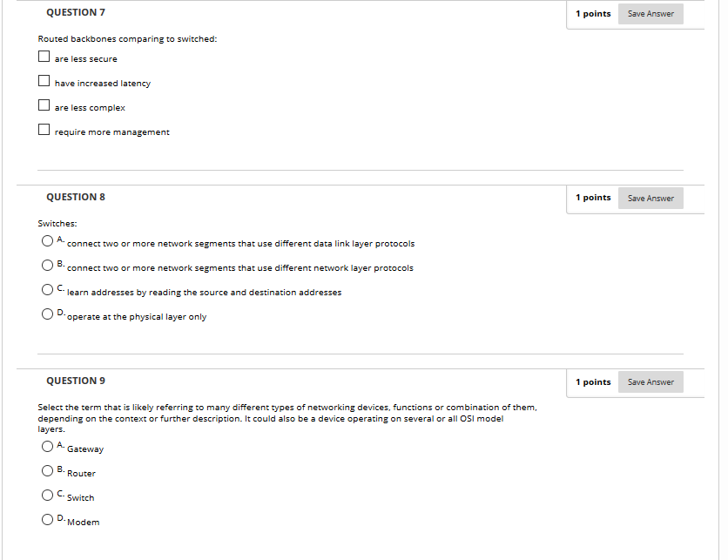This screenshot has height=560, width=728.
Task: Pick the Switch radio option
Action: pos(47,495)
